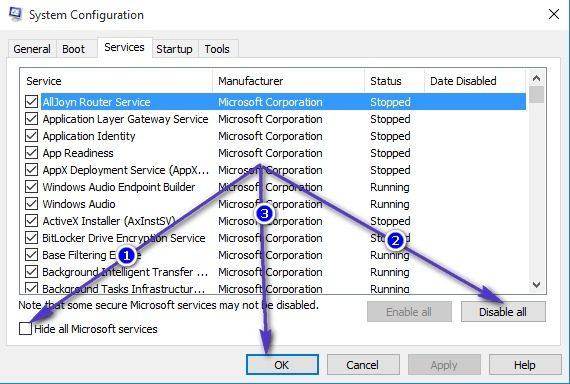Click Running status of Windows Audio Endpoint Builder
Viewport: 570px width, 384px height.
[390, 187]
